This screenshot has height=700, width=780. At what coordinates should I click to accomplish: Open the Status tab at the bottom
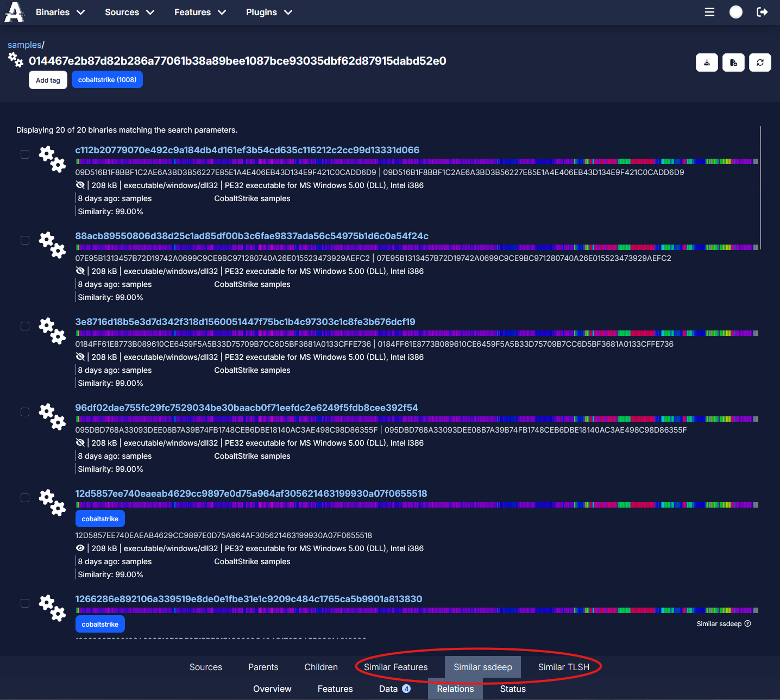[512, 689]
